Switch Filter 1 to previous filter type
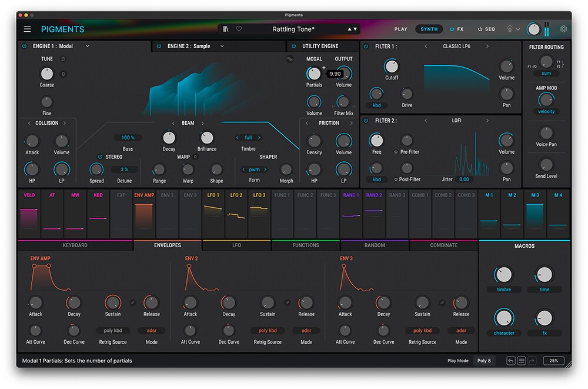 point(426,46)
